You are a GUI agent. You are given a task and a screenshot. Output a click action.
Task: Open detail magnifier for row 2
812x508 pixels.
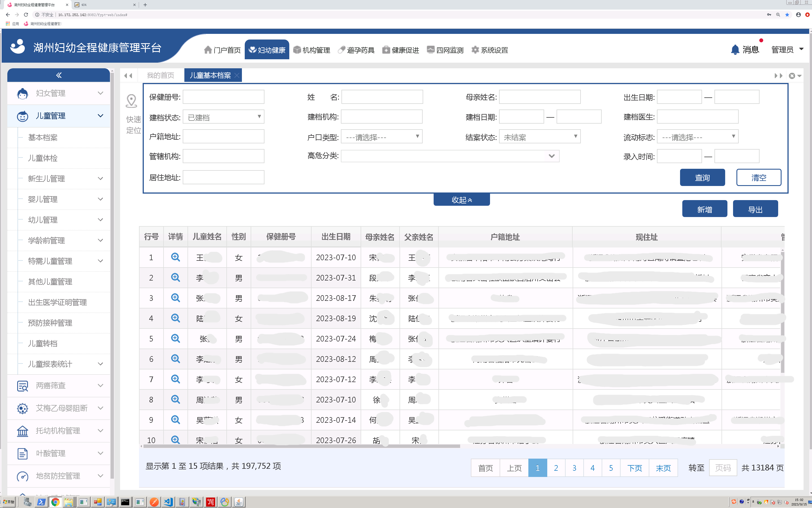click(x=175, y=277)
